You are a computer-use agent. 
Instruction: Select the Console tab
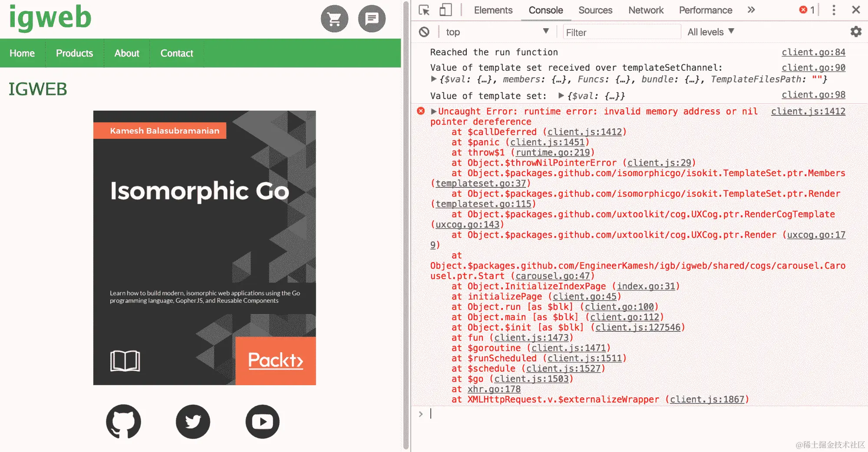pos(546,10)
